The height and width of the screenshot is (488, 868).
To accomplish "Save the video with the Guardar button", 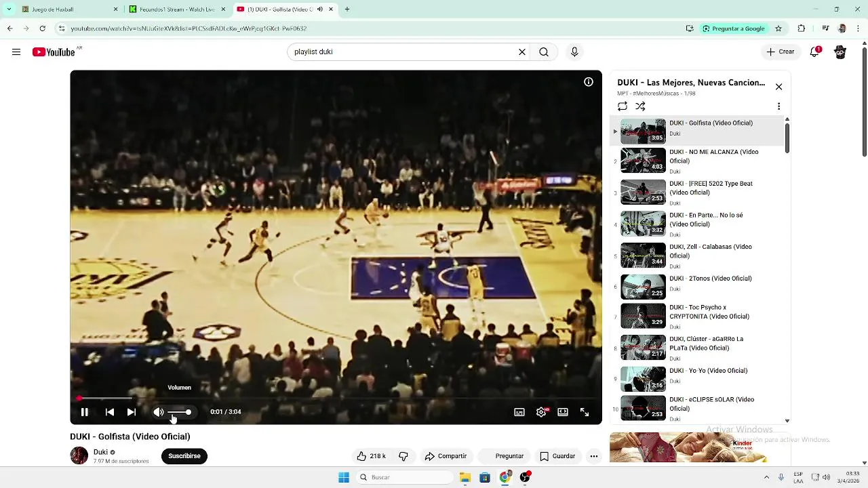I will pos(557,456).
